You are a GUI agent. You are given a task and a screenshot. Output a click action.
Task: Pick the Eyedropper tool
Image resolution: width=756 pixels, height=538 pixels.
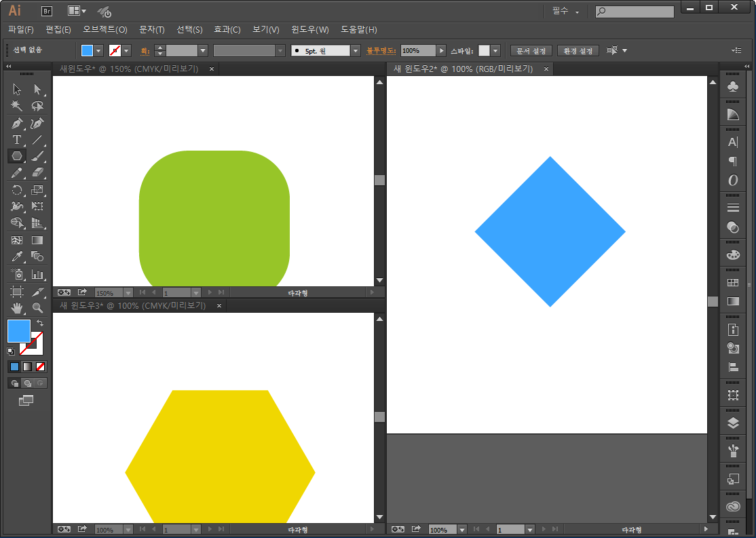[x=17, y=256]
